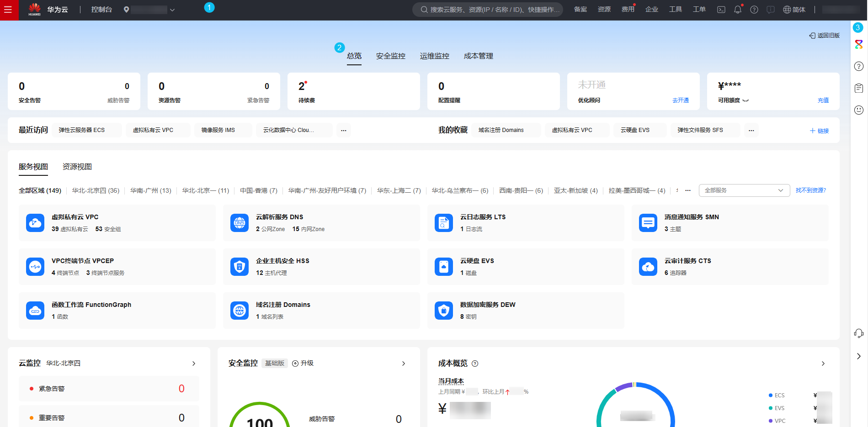Open the 待续费 card

(x=354, y=91)
